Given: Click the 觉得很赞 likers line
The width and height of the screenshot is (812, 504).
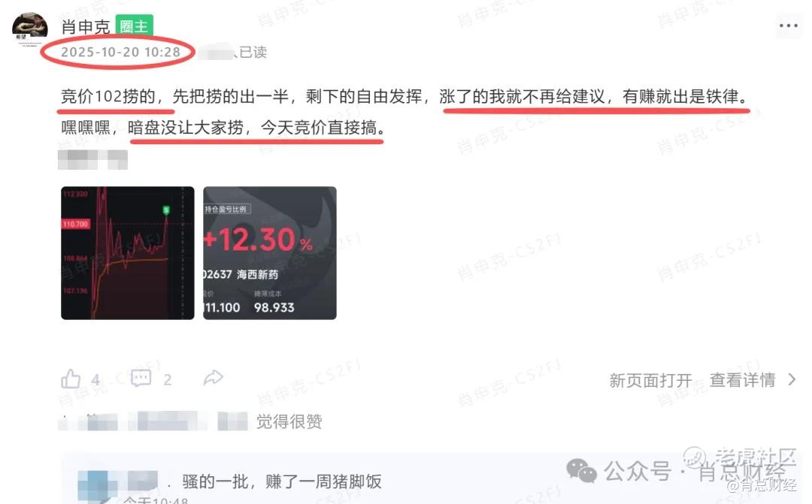Looking at the screenshot, I should (x=190, y=421).
